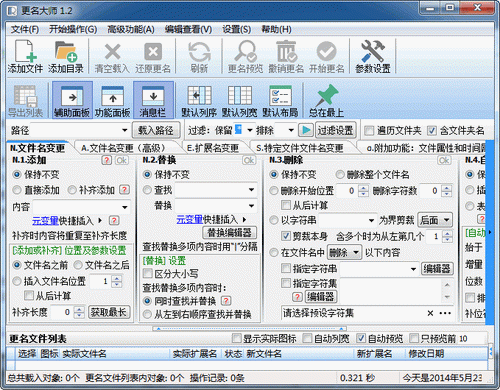500x390 pixels.
Task: Click 元变量 link in N.2.替换 section
Action: pos(189,219)
